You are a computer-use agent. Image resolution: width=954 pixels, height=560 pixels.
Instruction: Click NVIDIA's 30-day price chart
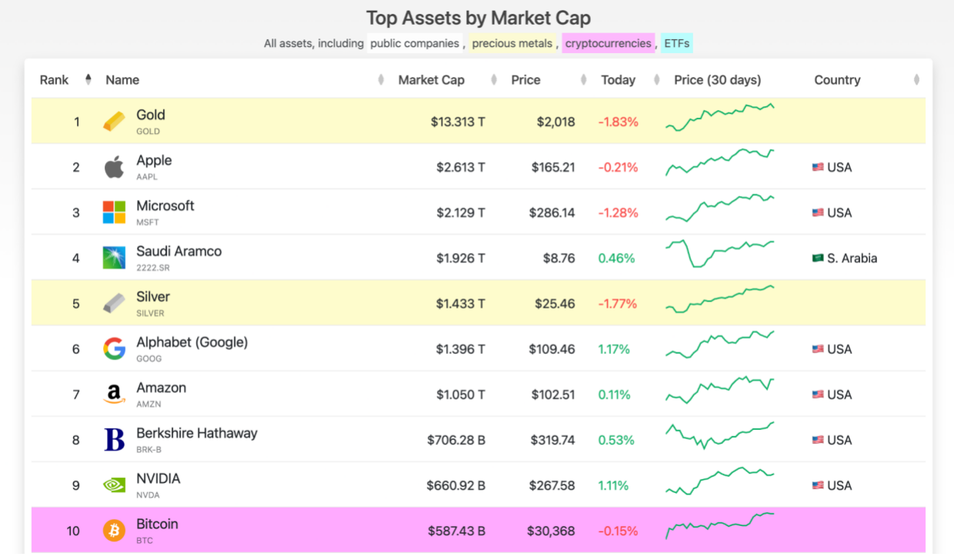point(720,481)
